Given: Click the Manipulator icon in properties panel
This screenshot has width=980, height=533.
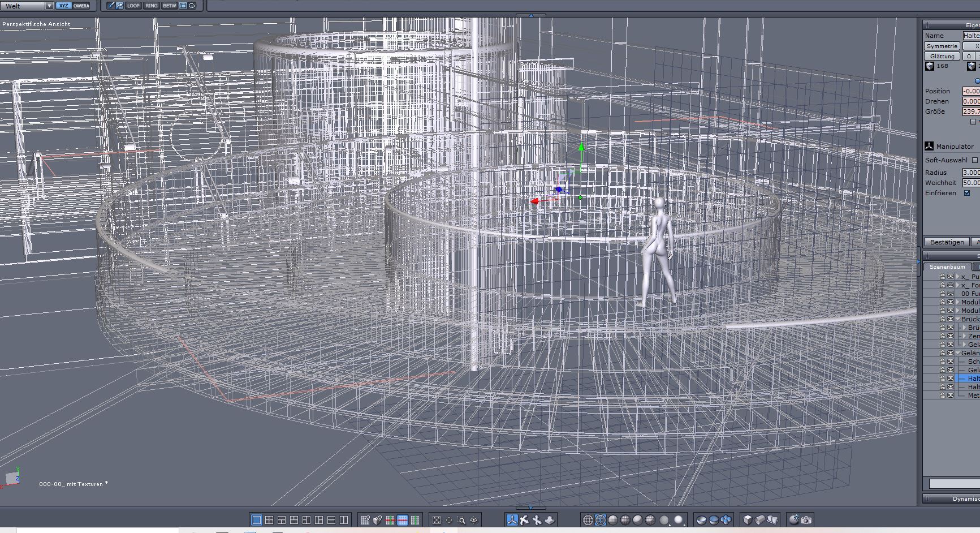Looking at the screenshot, I should coord(929,146).
